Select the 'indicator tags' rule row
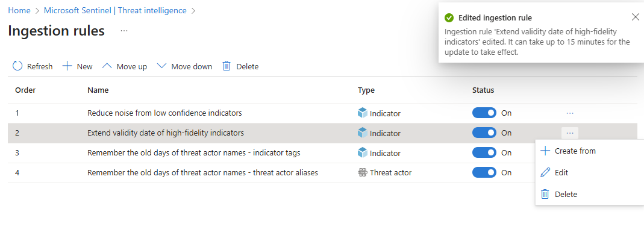Screen dimensions: 644x244 pyautogui.click(x=193, y=153)
